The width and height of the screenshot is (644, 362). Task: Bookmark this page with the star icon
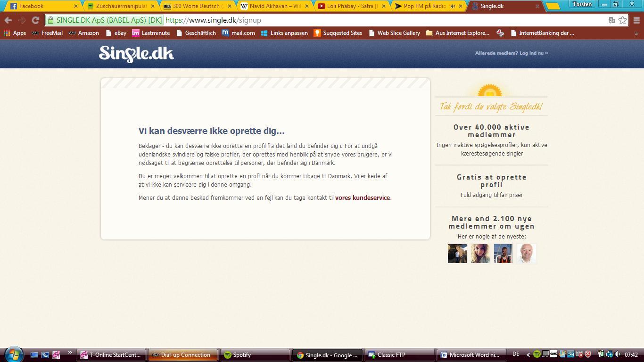[x=622, y=20]
